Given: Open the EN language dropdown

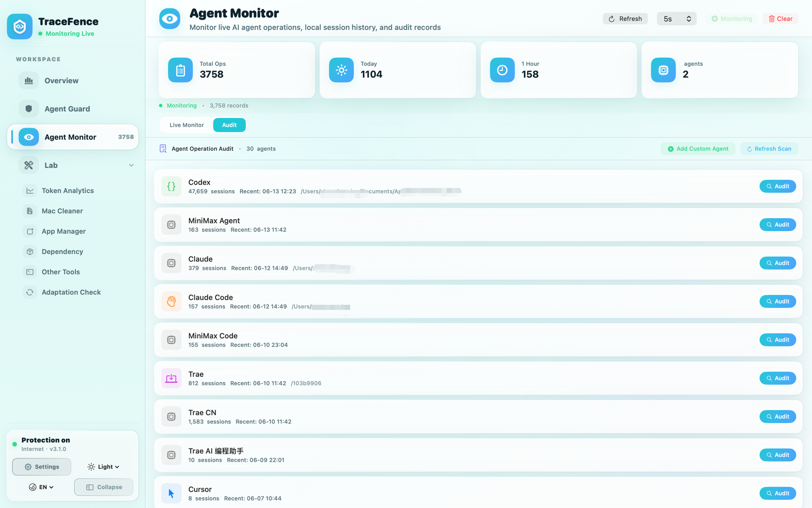Looking at the screenshot, I should tap(42, 487).
